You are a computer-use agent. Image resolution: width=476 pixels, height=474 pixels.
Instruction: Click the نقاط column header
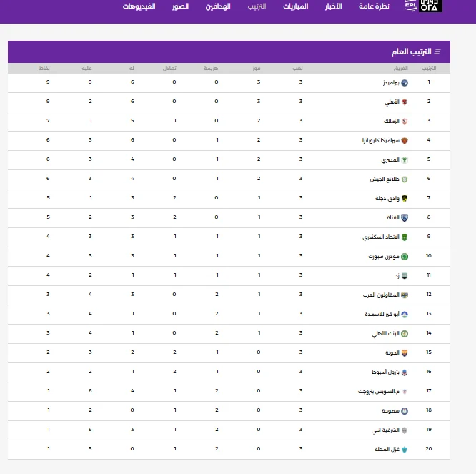(x=44, y=68)
